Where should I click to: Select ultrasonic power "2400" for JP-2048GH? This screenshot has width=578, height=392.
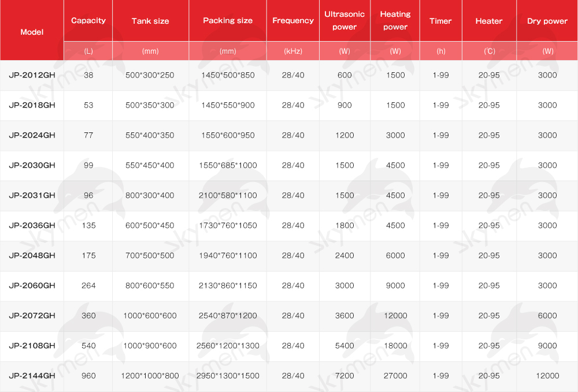[344, 256]
